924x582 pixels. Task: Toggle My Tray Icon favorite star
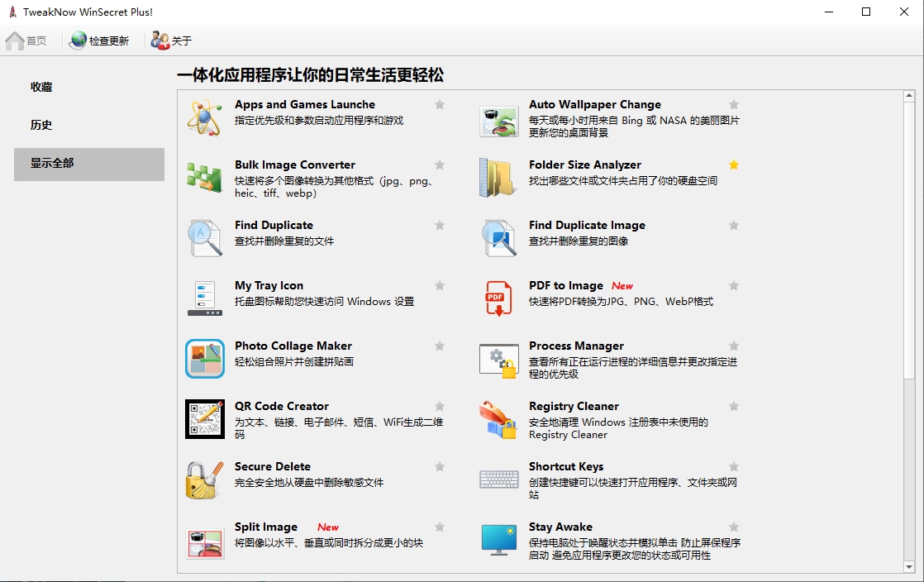coord(440,285)
